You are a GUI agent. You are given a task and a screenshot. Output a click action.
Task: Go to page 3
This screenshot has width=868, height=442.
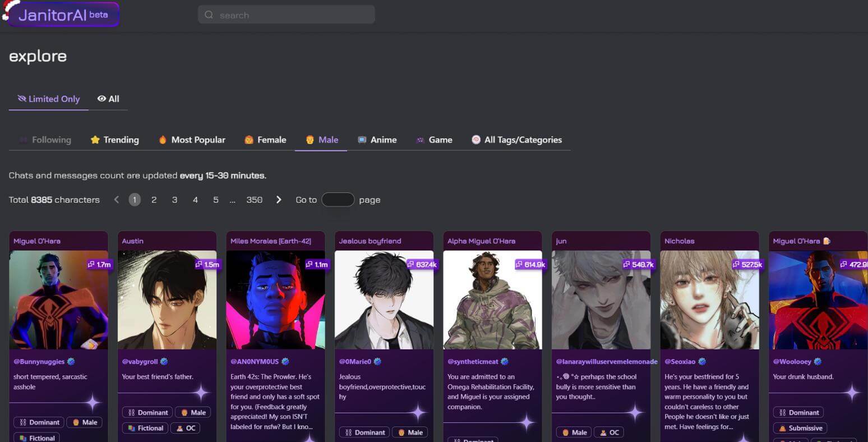(x=174, y=200)
